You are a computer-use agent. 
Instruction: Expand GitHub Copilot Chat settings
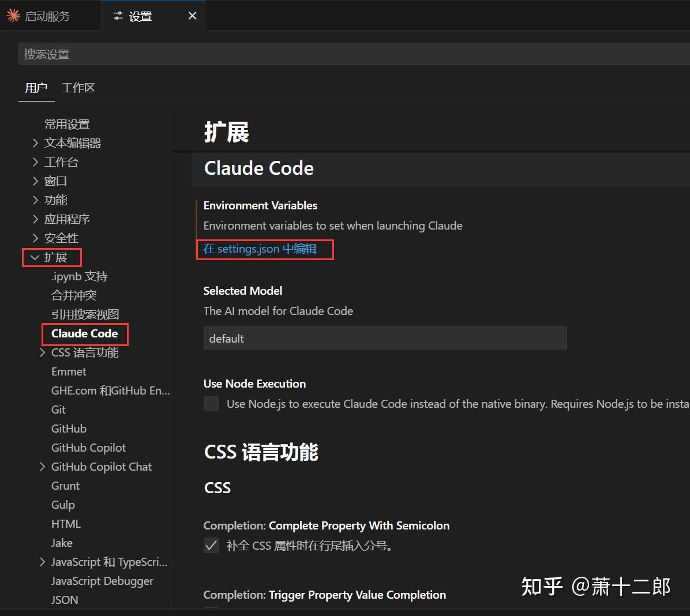click(x=42, y=467)
